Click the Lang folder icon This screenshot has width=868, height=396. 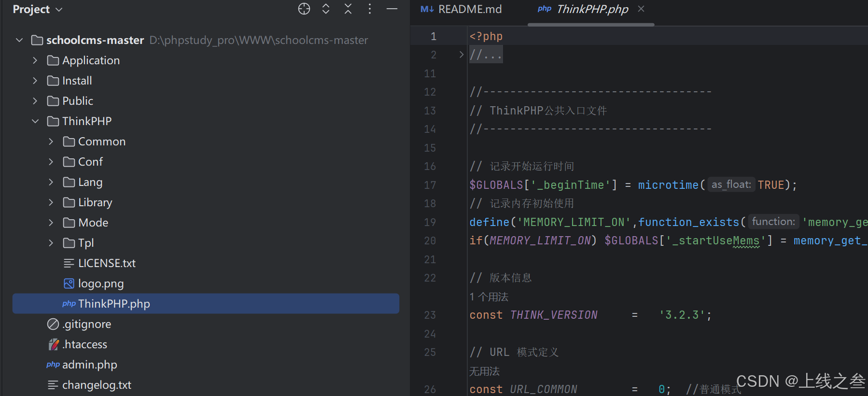click(x=69, y=182)
